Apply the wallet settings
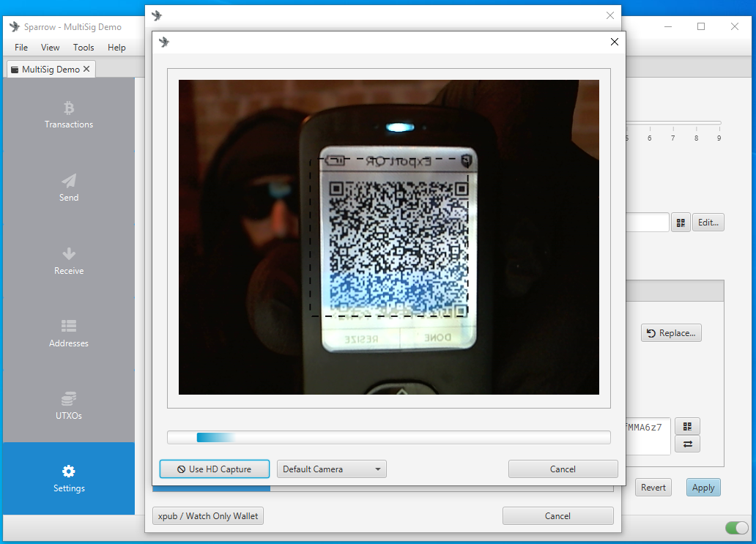 703,488
